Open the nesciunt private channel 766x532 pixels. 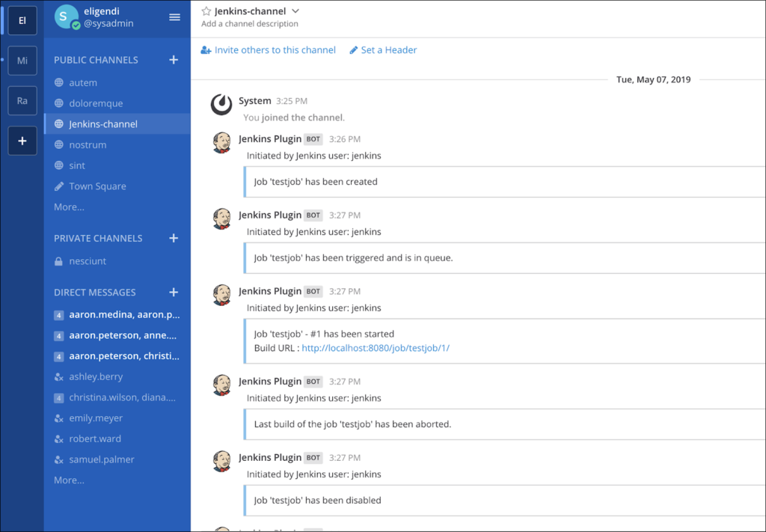(x=117, y=261)
